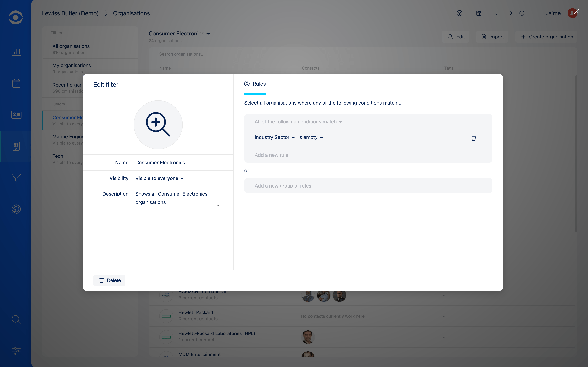Open the contacts card sidebar icon
This screenshot has width=588, height=367.
click(16, 115)
